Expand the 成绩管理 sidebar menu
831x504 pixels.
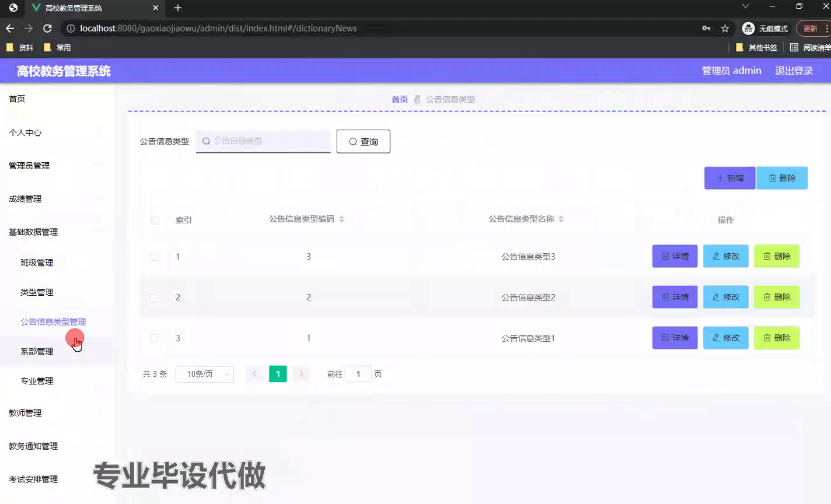(56, 199)
